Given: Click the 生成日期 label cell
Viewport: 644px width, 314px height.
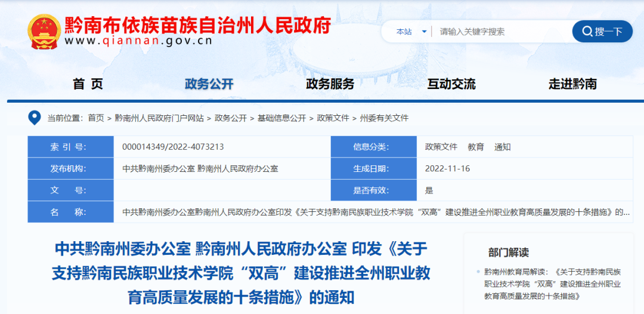Looking at the screenshot, I should point(374,168).
